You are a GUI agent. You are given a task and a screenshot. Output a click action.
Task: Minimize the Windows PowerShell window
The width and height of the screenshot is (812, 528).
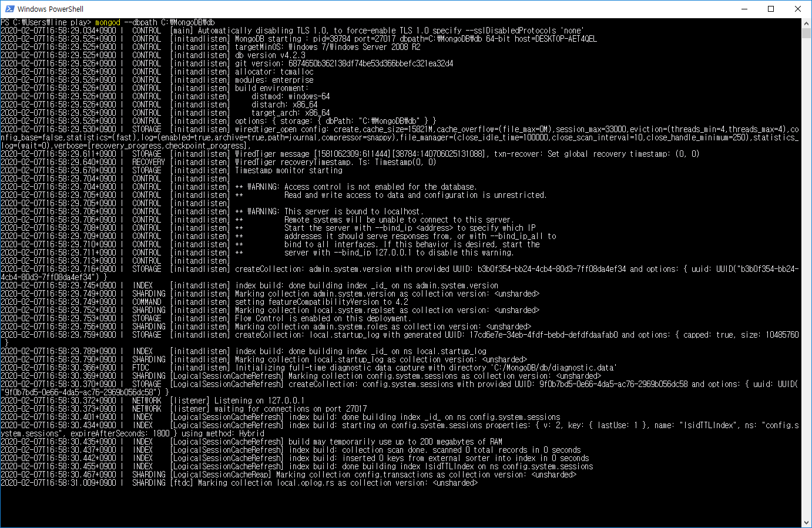[x=744, y=9]
